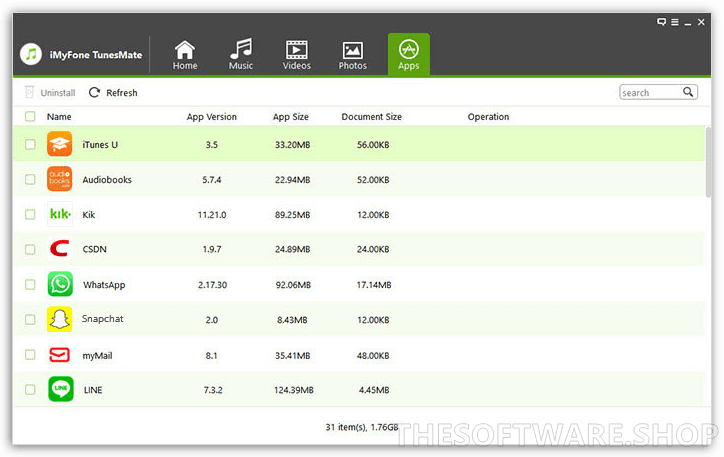This screenshot has width=724, height=457.
Task: Click the CSDN app icon
Action: point(60,250)
